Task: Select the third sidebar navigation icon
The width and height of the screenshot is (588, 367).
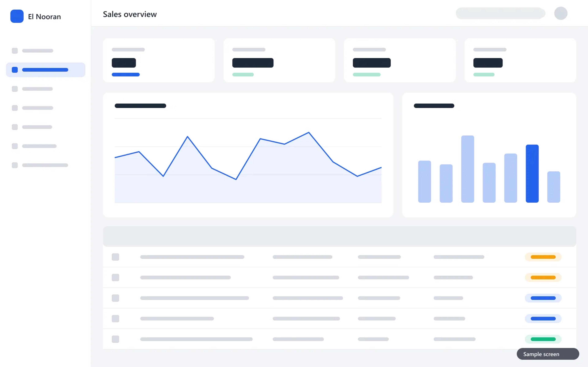Action: click(15, 89)
